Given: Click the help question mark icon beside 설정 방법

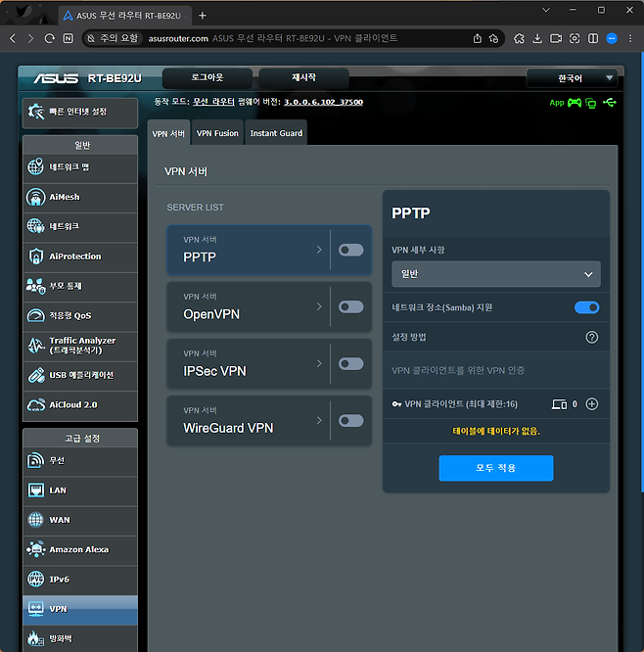Looking at the screenshot, I should [591, 337].
